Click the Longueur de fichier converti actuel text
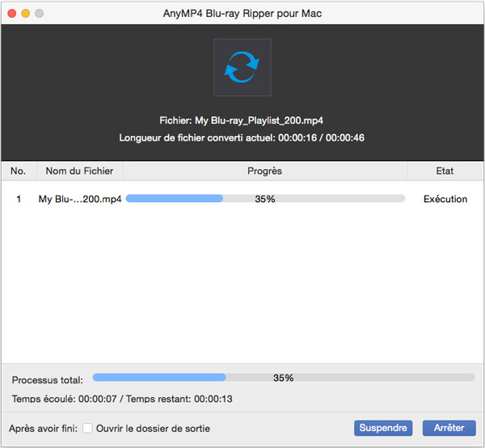 242,137
